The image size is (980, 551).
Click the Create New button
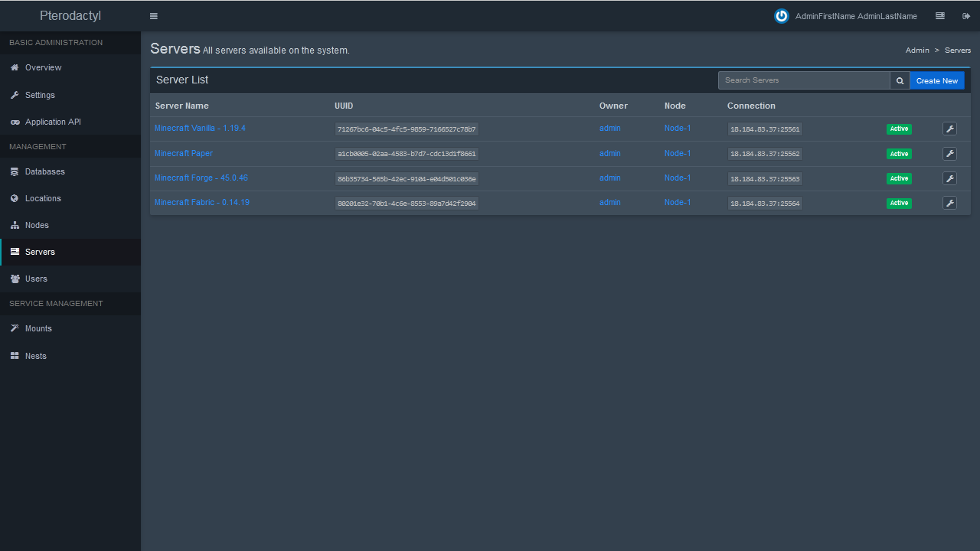937,80
